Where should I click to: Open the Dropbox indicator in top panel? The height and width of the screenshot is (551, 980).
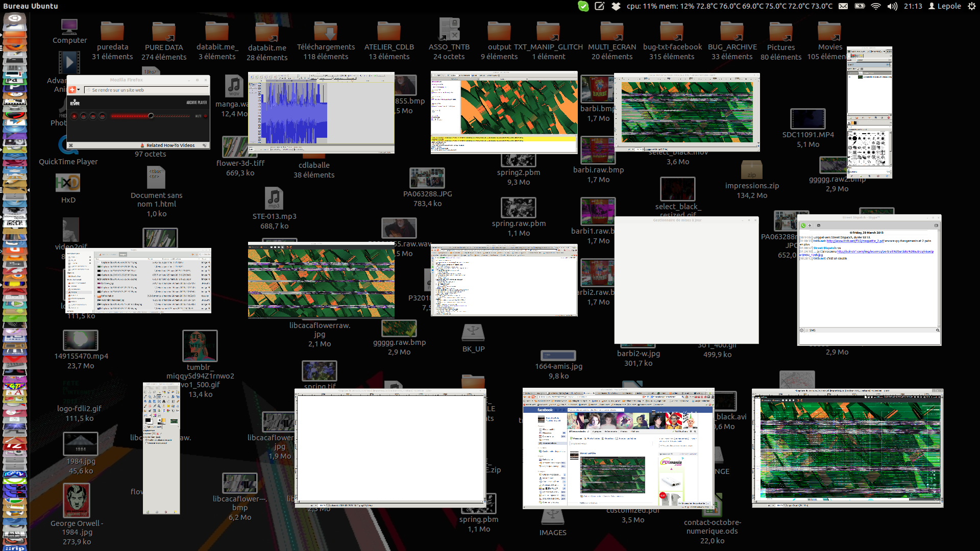[x=616, y=6]
